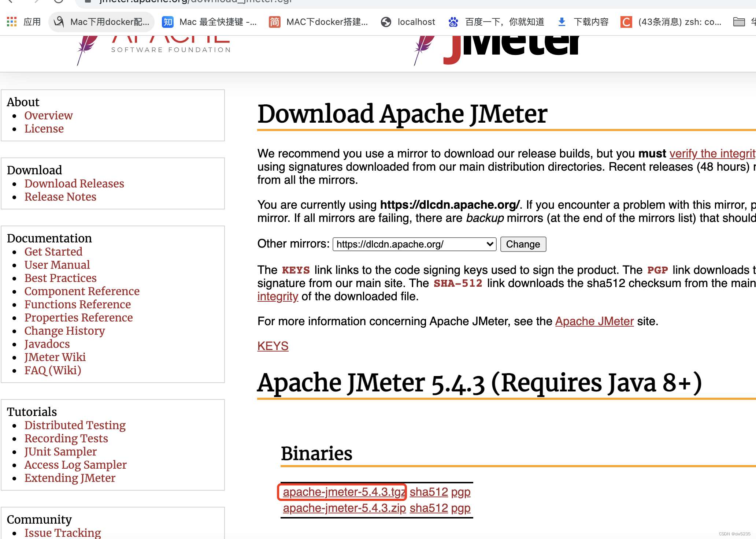Visit the JMeter Wiki
Viewport: 756px width, 539px height.
tap(55, 357)
